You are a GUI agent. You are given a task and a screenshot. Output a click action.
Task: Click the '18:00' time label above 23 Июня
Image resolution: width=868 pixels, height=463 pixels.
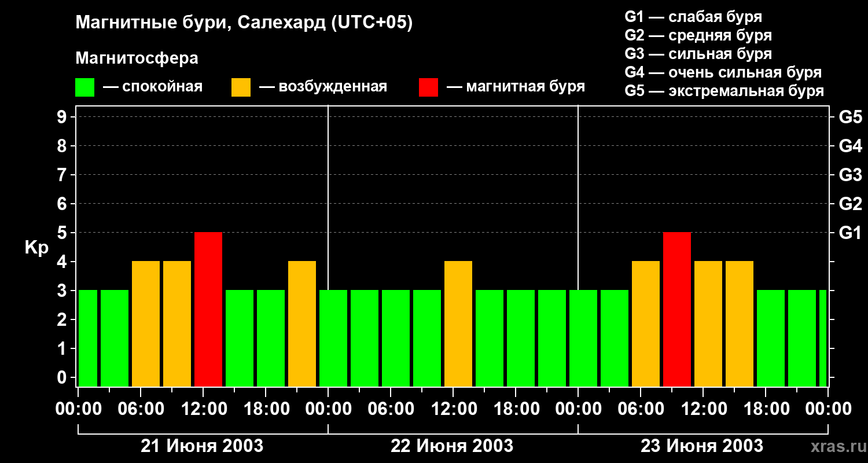click(x=766, y=409)
